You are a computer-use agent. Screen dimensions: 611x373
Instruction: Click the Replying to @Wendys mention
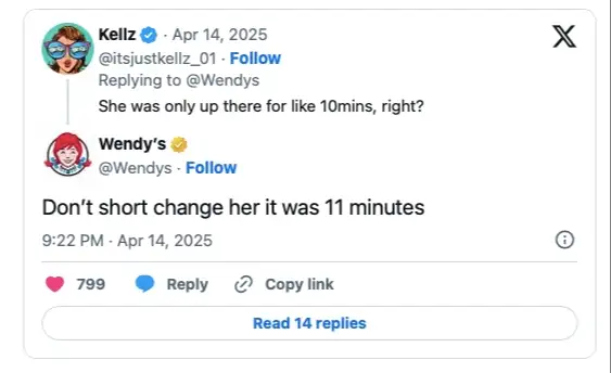pos(223,80)
